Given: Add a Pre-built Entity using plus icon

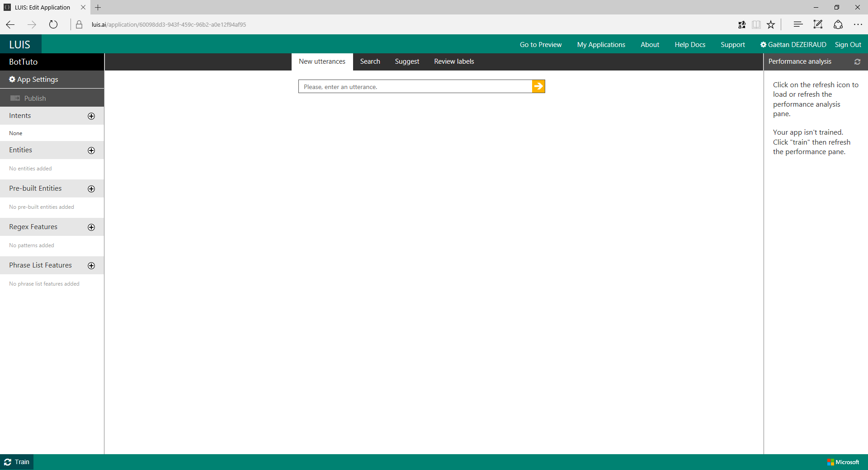Looking at the screenshot, I should click(x=91, y=189).
